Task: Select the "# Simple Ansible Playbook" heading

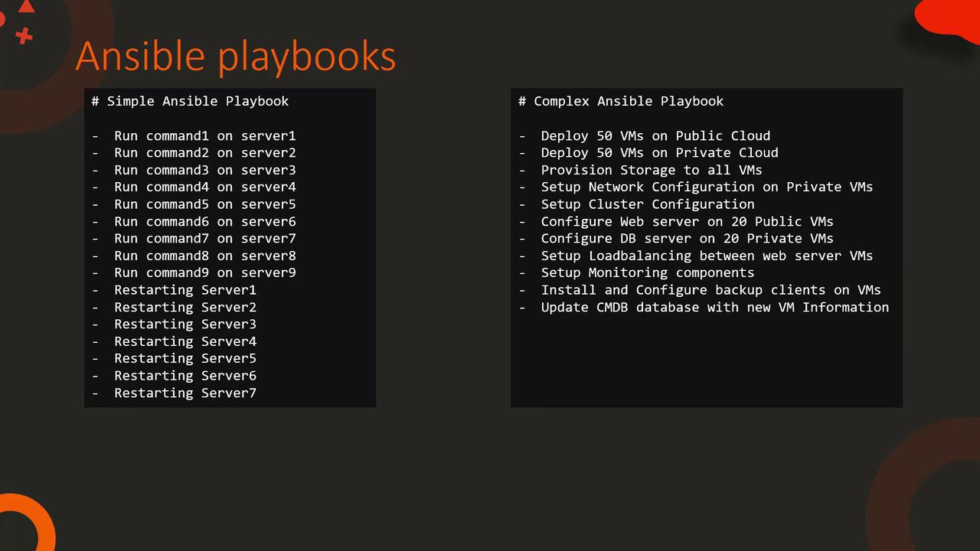Action: coord(190,101)
